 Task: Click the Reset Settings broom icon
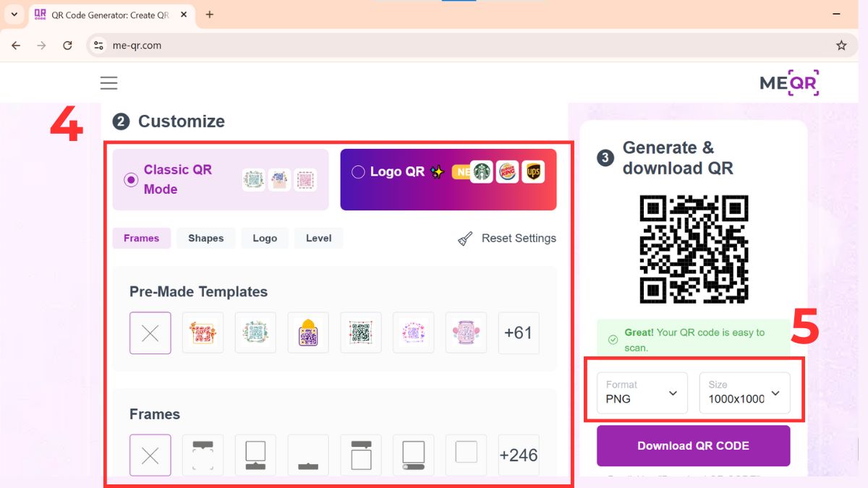[x=464, y=239]
